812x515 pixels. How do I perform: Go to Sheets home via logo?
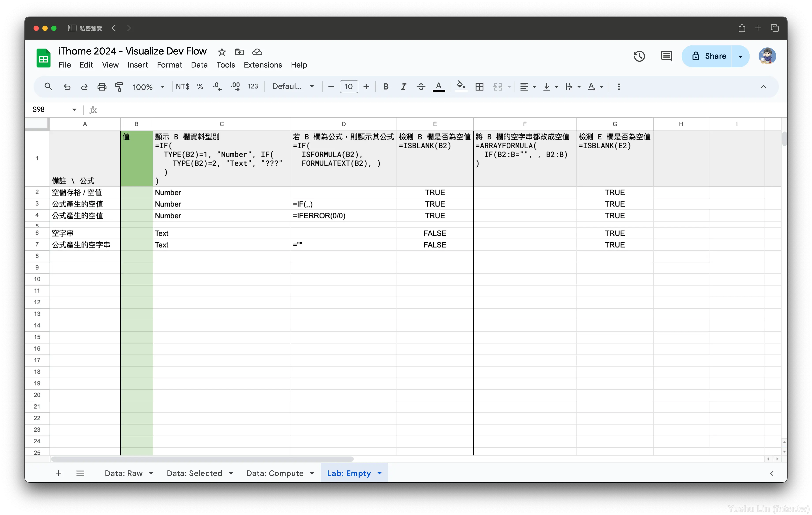43,58
